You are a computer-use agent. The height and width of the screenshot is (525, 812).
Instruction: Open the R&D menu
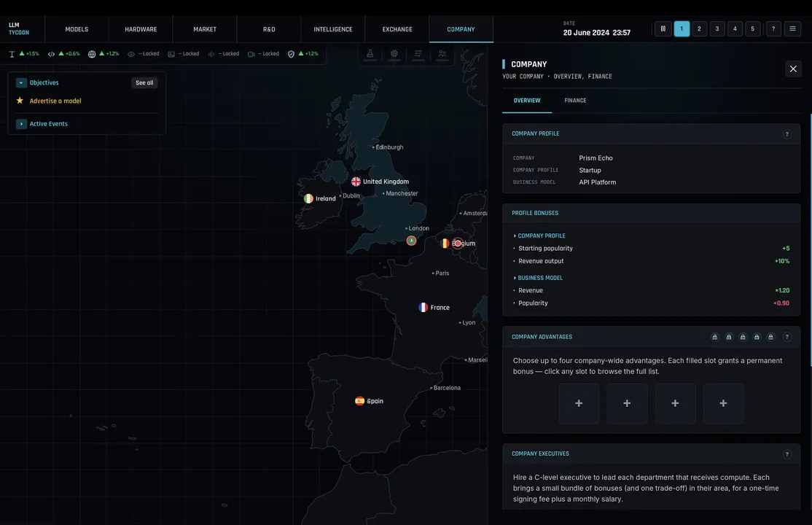(269, 30)
